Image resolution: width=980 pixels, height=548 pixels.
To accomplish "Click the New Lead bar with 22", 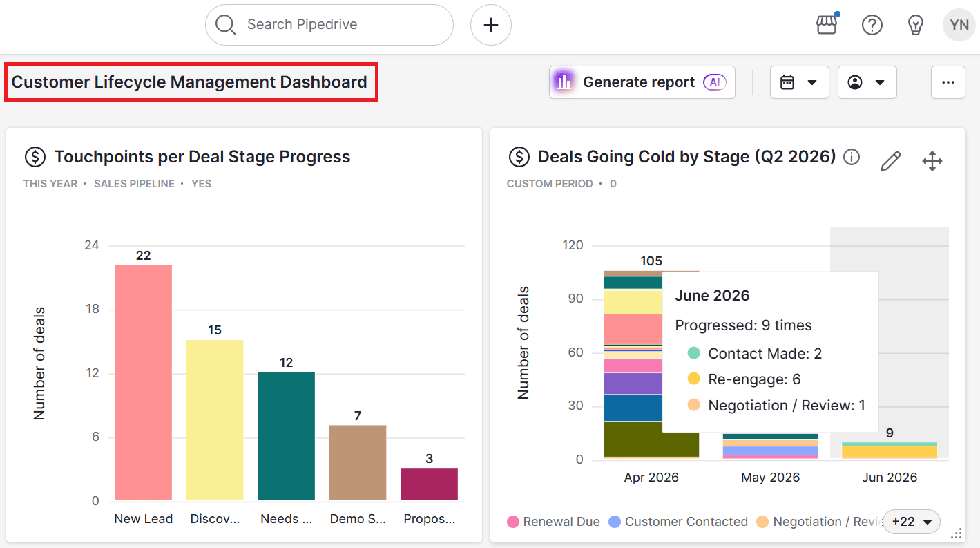I will 143,382.
